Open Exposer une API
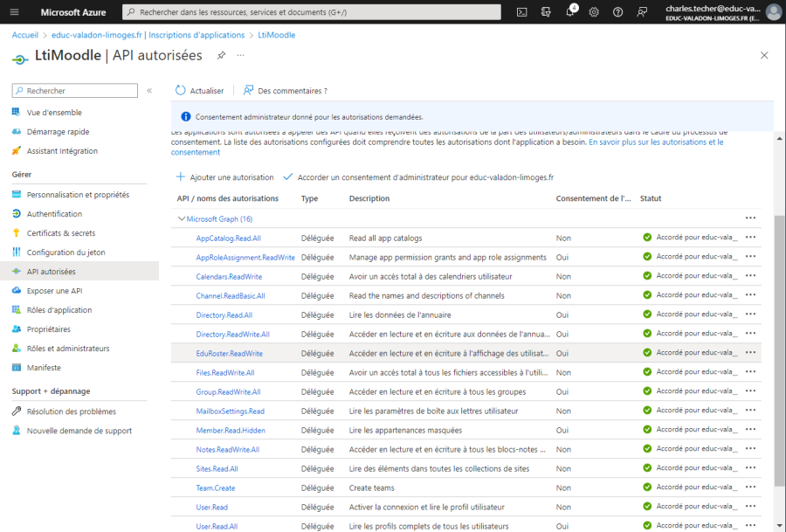Viewport: 786px width, 532px height. (x=54, y=291)
